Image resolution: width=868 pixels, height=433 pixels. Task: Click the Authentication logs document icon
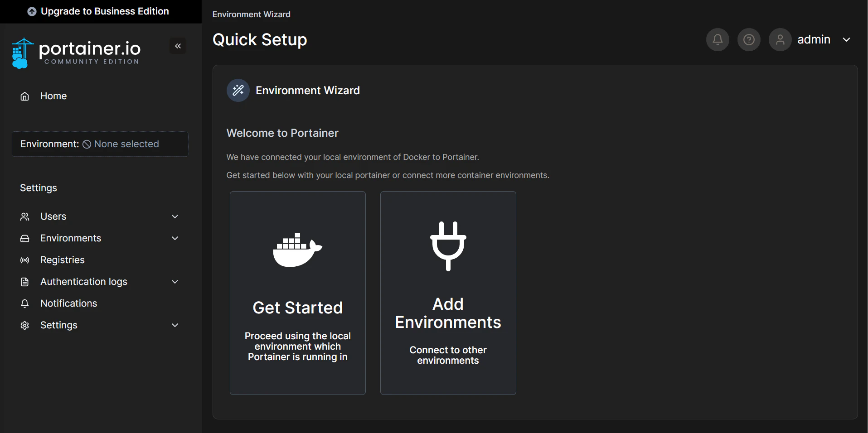click(x=25, y=282)
